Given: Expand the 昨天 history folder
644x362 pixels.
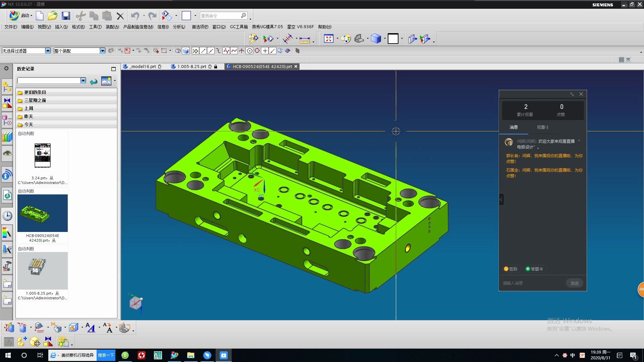Looking at the screenshot, I should click(x=29, y=117).
